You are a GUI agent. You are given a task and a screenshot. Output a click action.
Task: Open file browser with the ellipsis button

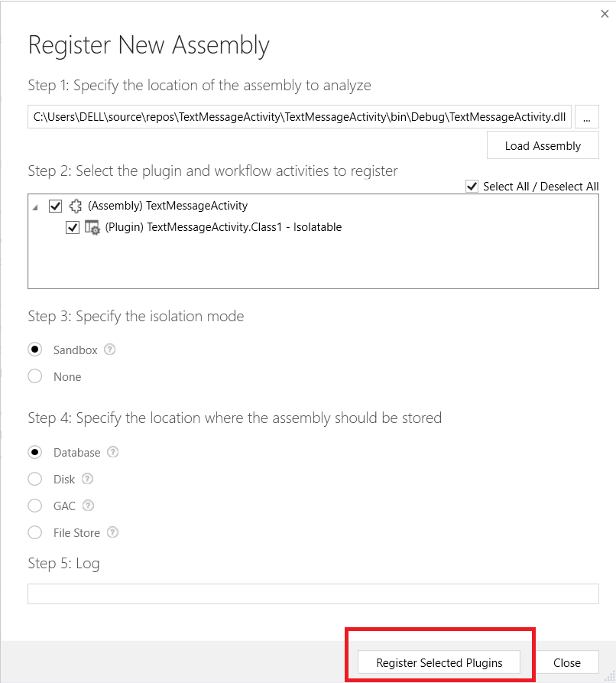pos(586,117)
